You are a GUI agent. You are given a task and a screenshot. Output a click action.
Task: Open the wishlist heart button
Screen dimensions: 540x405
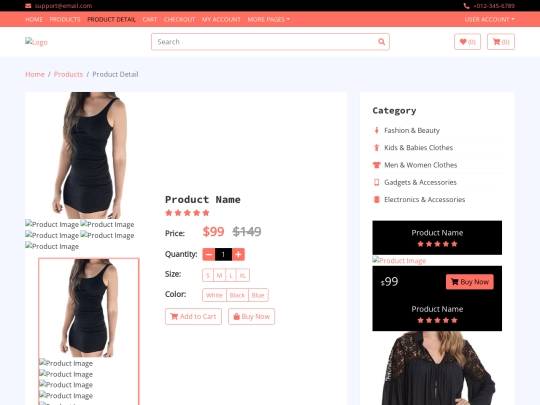[x=467, y=42]
